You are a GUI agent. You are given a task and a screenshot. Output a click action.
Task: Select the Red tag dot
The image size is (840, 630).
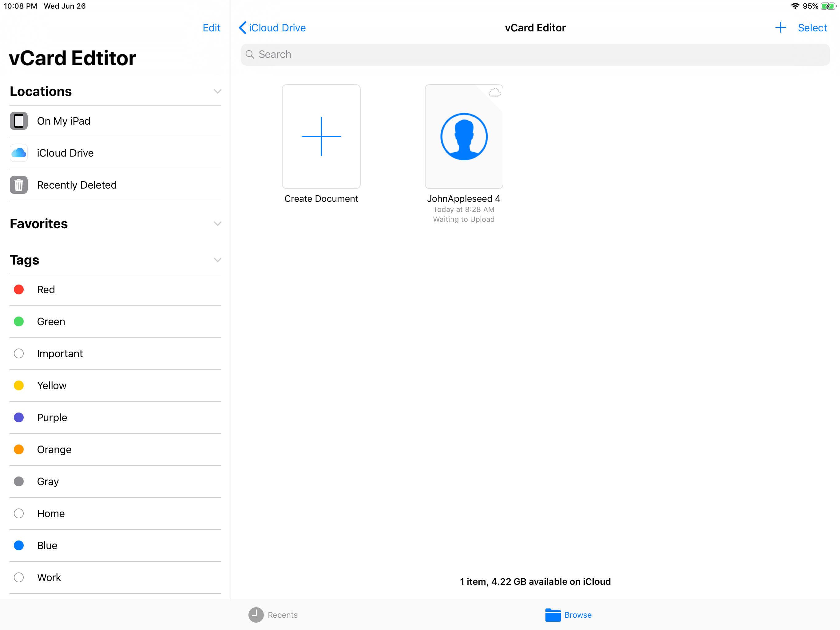click(19, 289)
